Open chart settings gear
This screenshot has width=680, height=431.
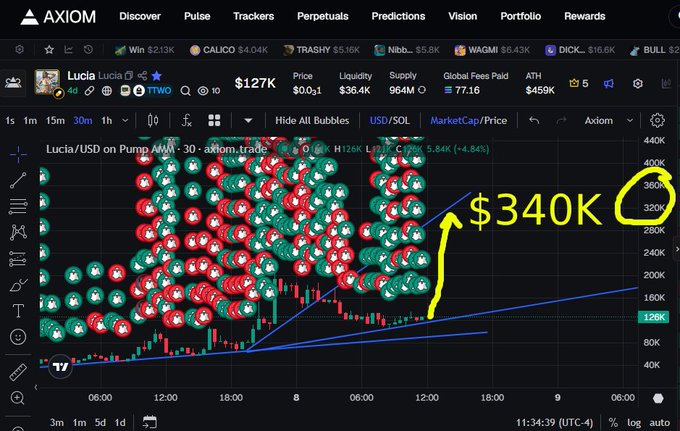[x=657, y=120]
